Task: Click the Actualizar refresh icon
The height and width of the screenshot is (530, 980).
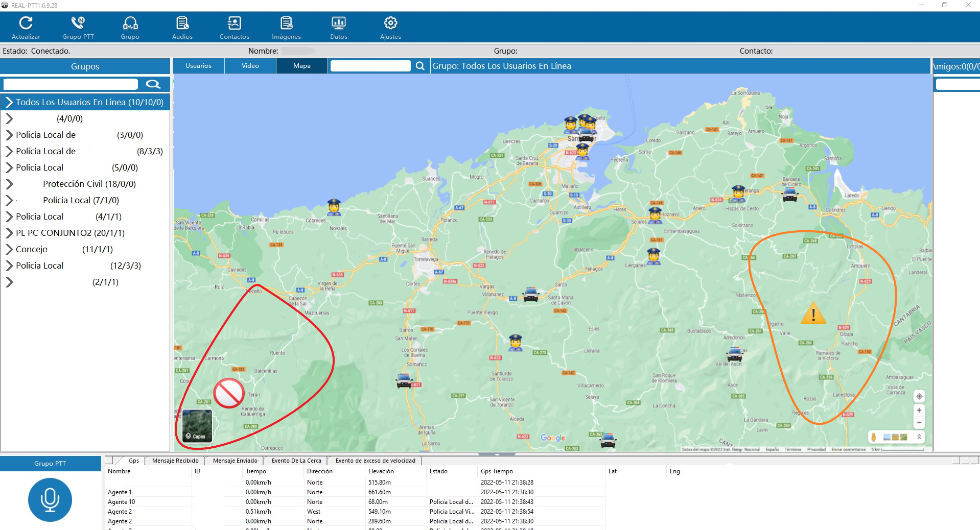Action: [x=26, y=23]
